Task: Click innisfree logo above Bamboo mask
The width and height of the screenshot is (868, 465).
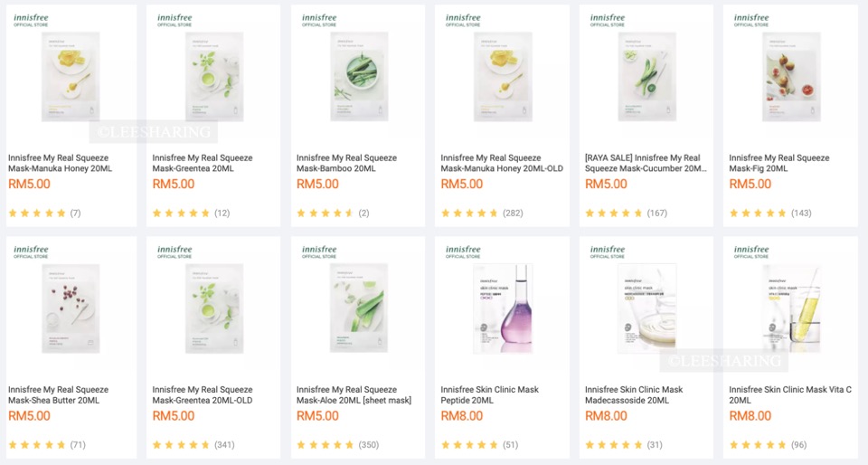Action: [319, 20]
